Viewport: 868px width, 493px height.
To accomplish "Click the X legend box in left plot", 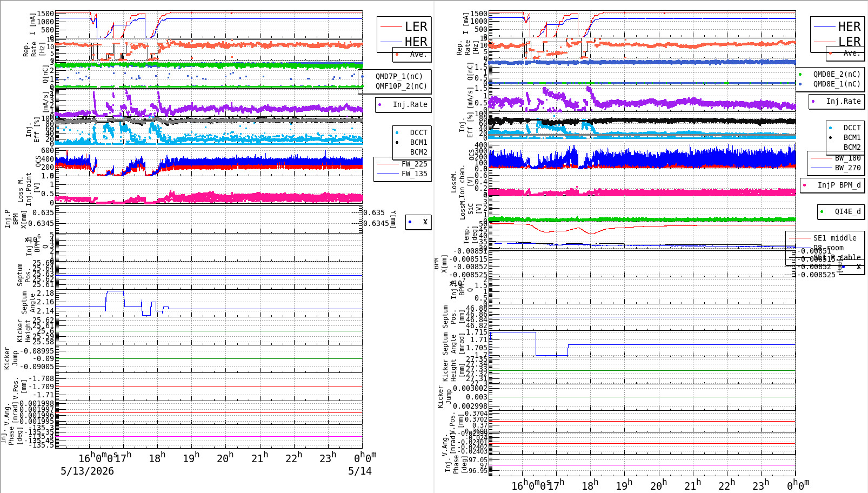I will [419, 222].
